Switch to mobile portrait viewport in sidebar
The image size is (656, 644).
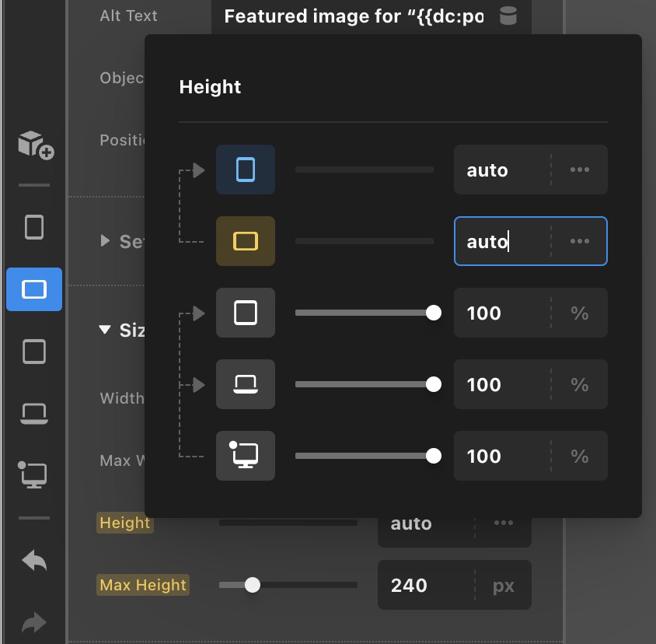[34, 227]
